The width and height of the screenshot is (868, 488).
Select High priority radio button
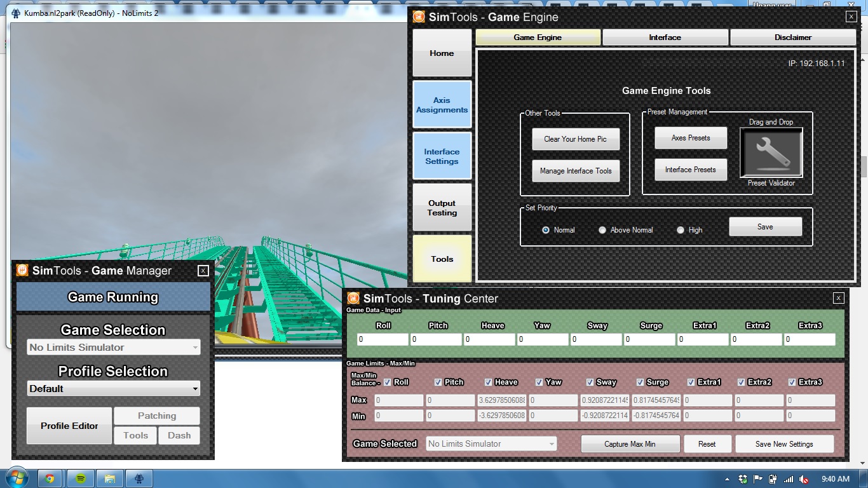click(681, 230)
